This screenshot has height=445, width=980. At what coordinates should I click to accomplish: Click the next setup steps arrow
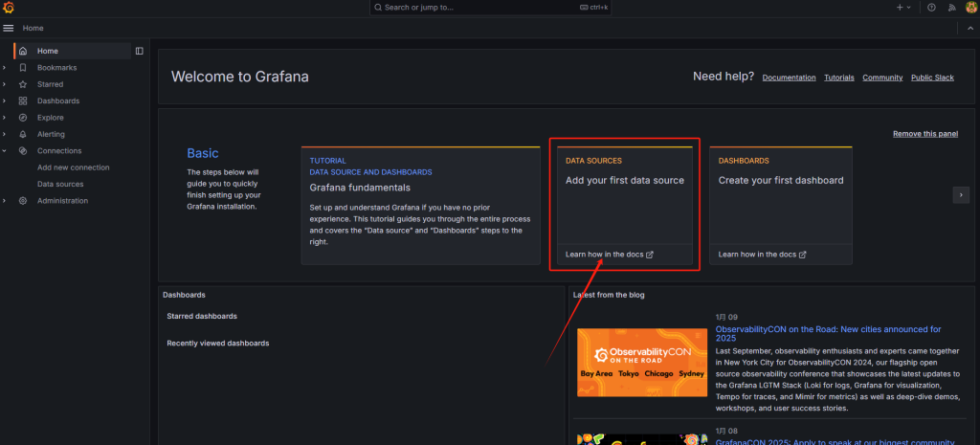961,195
